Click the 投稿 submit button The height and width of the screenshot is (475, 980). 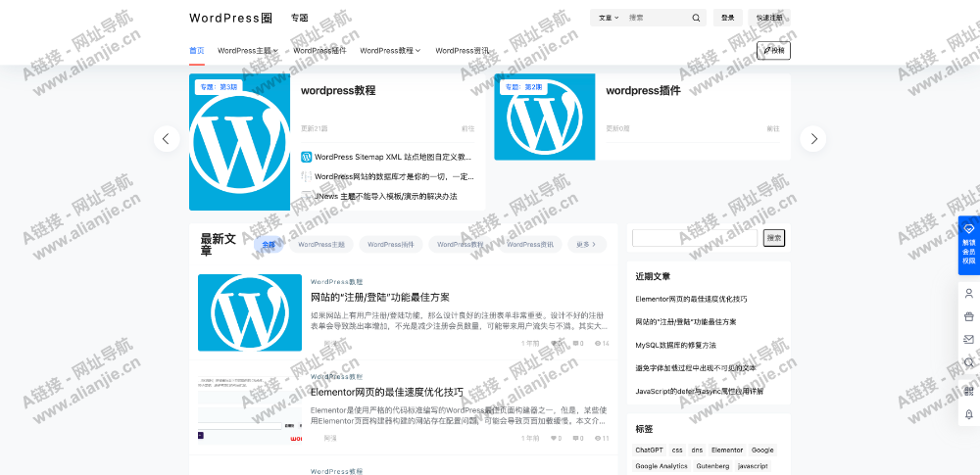[774, 51]
